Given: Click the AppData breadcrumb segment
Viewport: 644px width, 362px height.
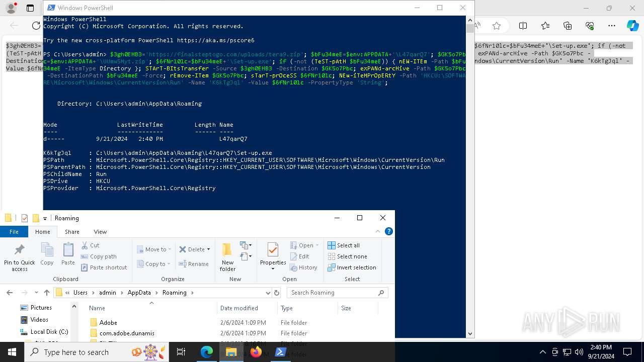Looking at the screenshot, I should pos(139,293).
